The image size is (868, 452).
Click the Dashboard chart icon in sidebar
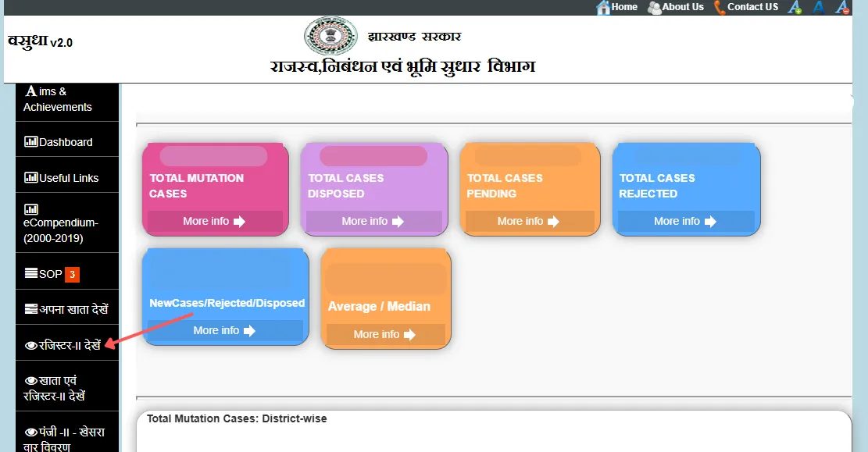pyautogui.click(x=31, y=142)
